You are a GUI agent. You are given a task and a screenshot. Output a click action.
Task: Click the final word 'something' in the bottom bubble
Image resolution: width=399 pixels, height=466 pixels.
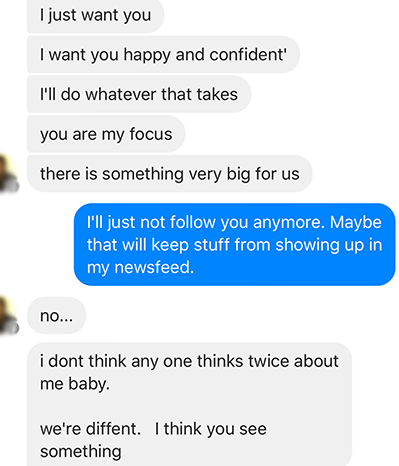[x=81, y=452]
